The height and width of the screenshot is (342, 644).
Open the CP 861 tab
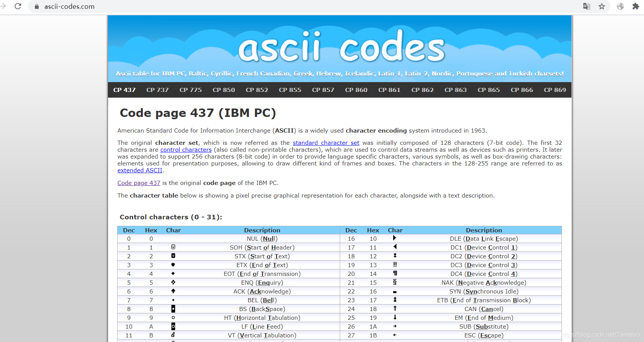coord(389,90)
